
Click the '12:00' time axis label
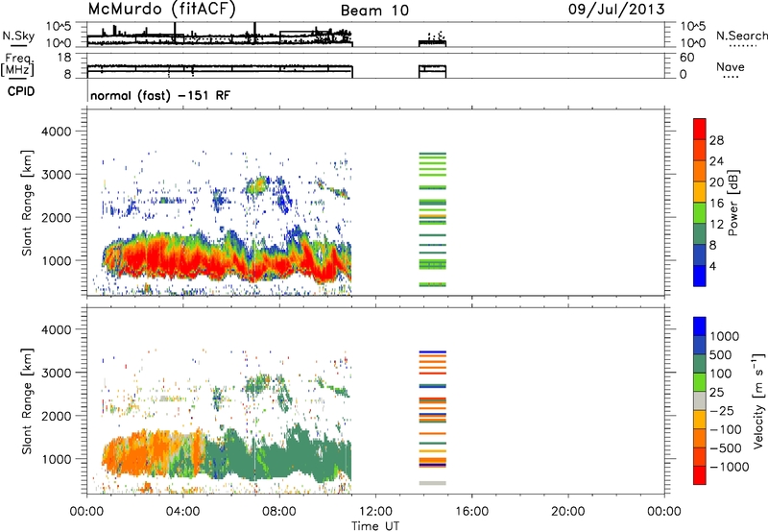(375, 512)
